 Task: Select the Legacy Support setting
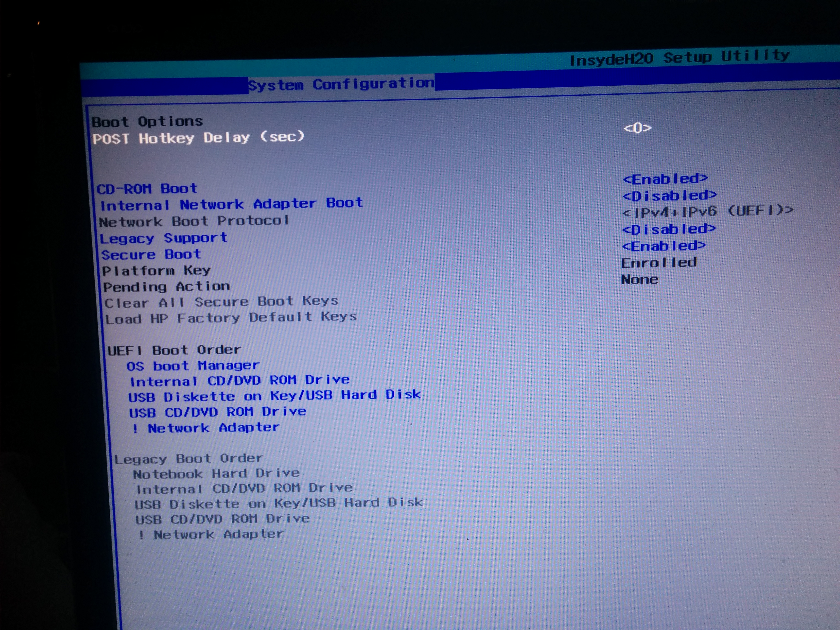coord(163,238)
